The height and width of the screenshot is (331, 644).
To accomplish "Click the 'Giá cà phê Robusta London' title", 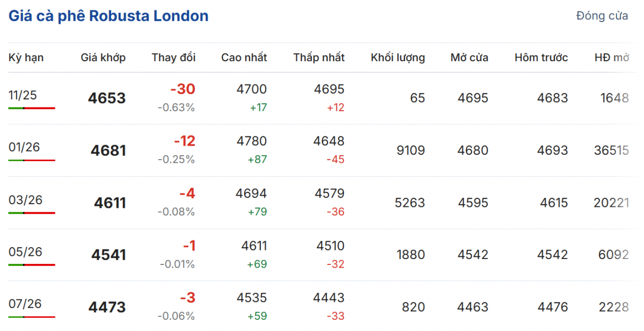I will click(x=108, y=16).
